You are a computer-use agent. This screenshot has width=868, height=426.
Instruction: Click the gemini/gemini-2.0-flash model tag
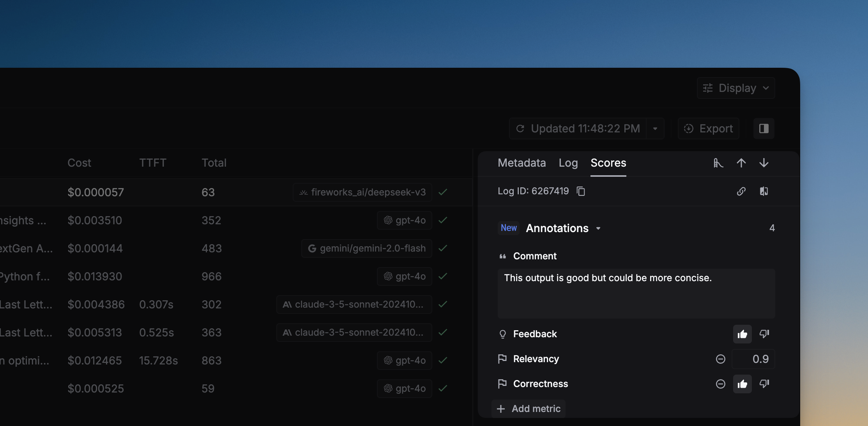tap(366, 248)
